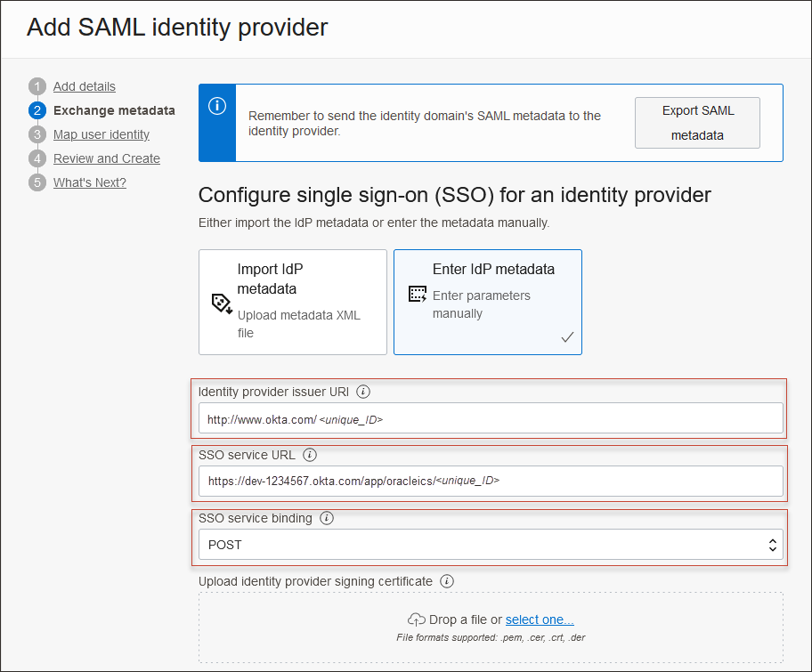Click the Exchange metadata step circle indicator

click(37, 109)
